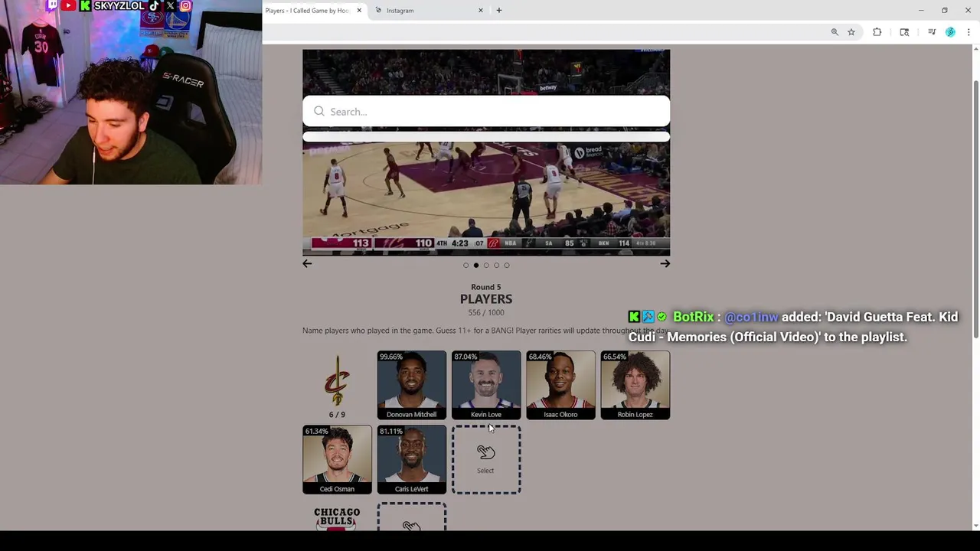Click the 'Round 5' heading text
Image resolution: width=980 pixels, height=551 pixels.
click(x=486, y=287)
